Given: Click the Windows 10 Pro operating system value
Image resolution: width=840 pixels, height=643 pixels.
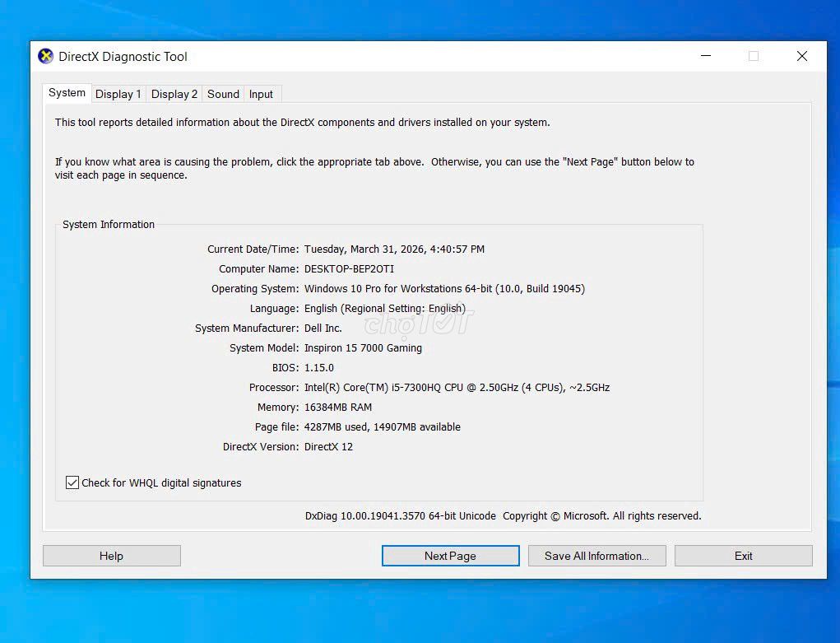Looking at the screenshot, I should pos(444,288).
